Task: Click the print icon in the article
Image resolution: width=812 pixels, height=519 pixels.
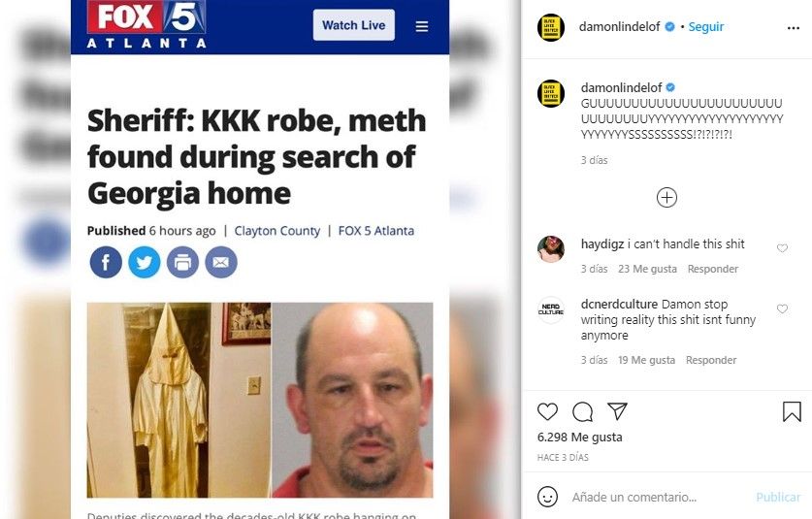Action: tap(182, 262)
